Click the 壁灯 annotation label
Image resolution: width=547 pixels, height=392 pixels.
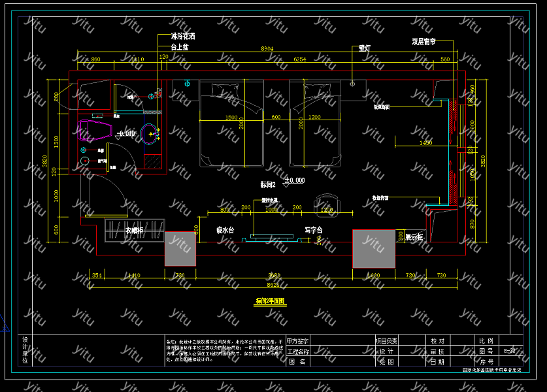tap(365, 48)
